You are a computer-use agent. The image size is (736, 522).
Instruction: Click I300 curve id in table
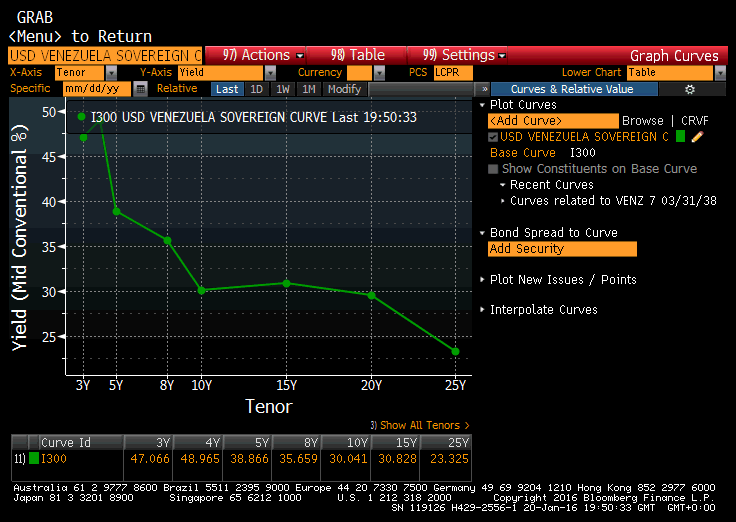tap(54, 459)
